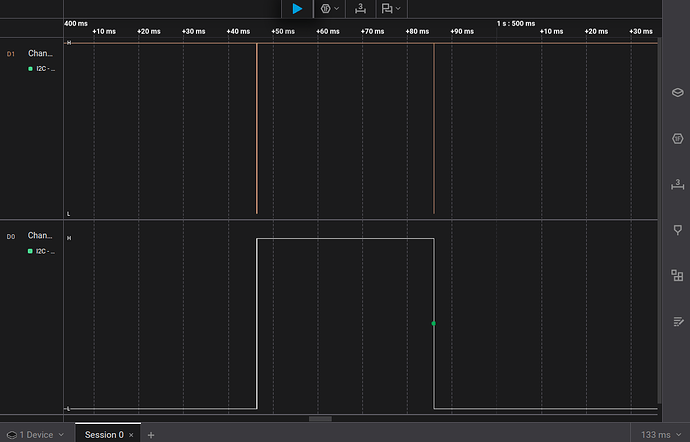Open the Notes panel in right sidebar
This screenshot has height=442, width=690.
pyautogui.click(x=678, y=321)
